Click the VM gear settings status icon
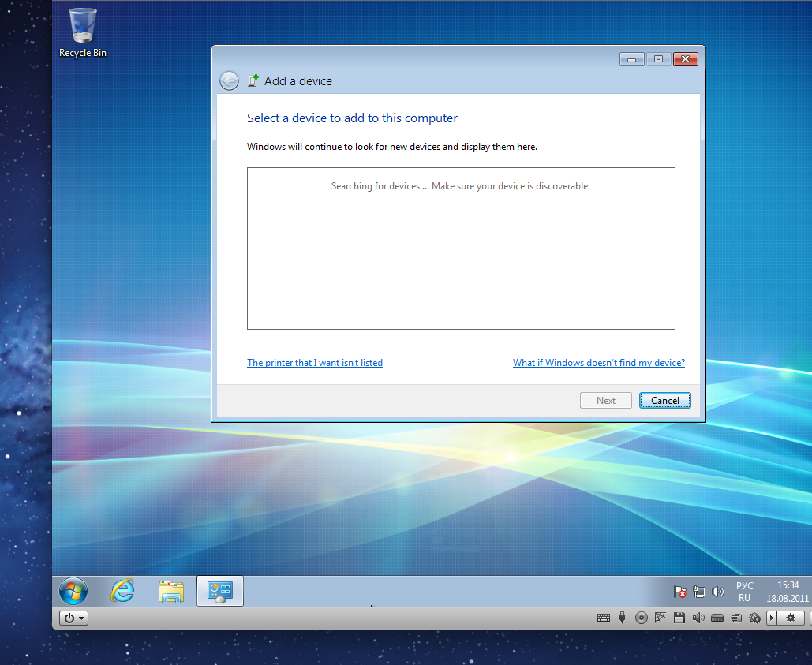Viewport: 812px width, 665px height. pyautogui.click(x=755, y=618)
